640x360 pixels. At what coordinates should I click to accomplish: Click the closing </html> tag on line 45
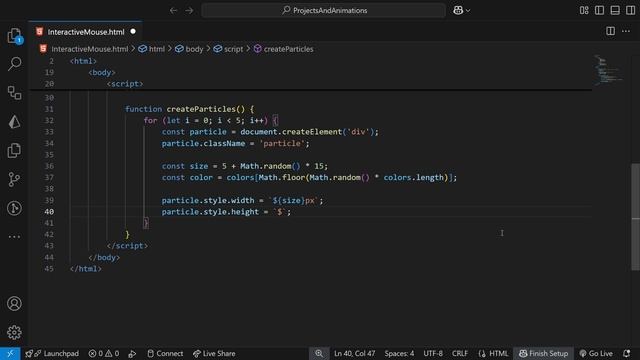[x=86, y=269]
